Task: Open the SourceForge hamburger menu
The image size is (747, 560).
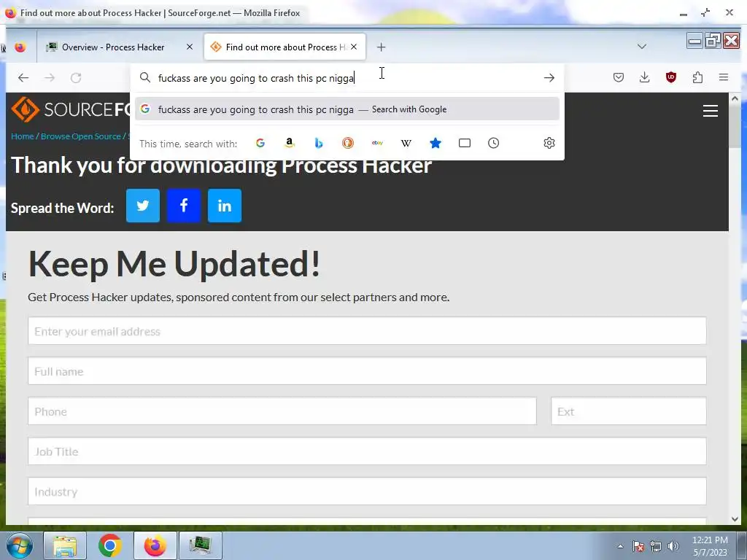Action: [x=711, y=111]
